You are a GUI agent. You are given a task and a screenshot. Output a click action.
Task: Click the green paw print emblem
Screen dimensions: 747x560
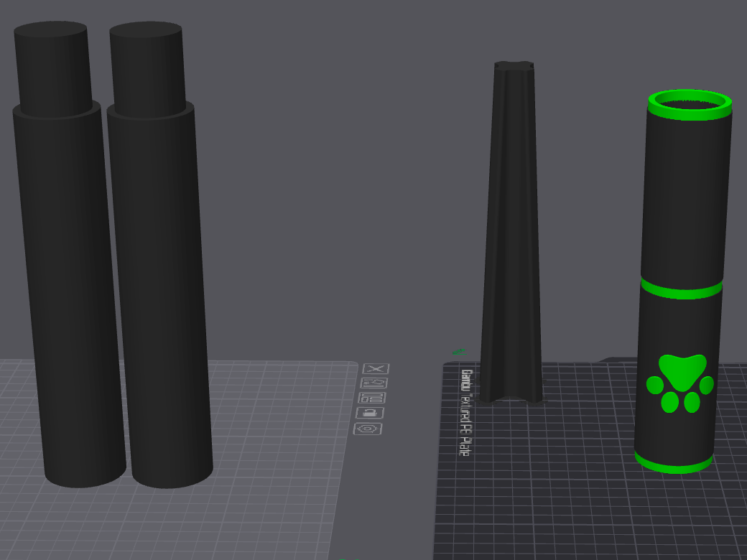coord(679,383)
